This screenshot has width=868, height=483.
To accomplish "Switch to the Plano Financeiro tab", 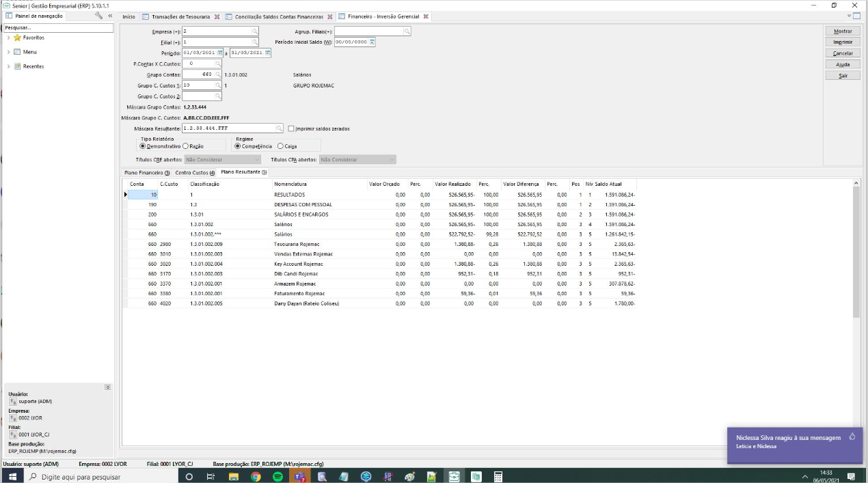I will coord(146,173).
